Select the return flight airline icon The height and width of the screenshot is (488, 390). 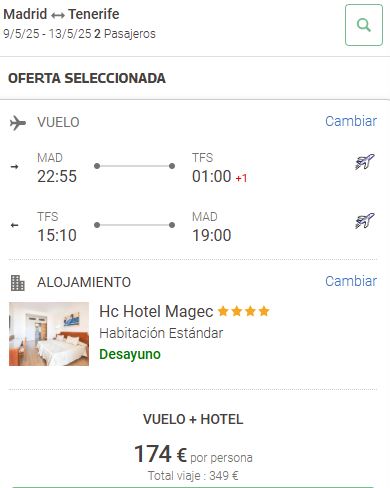tap(365, 221)
